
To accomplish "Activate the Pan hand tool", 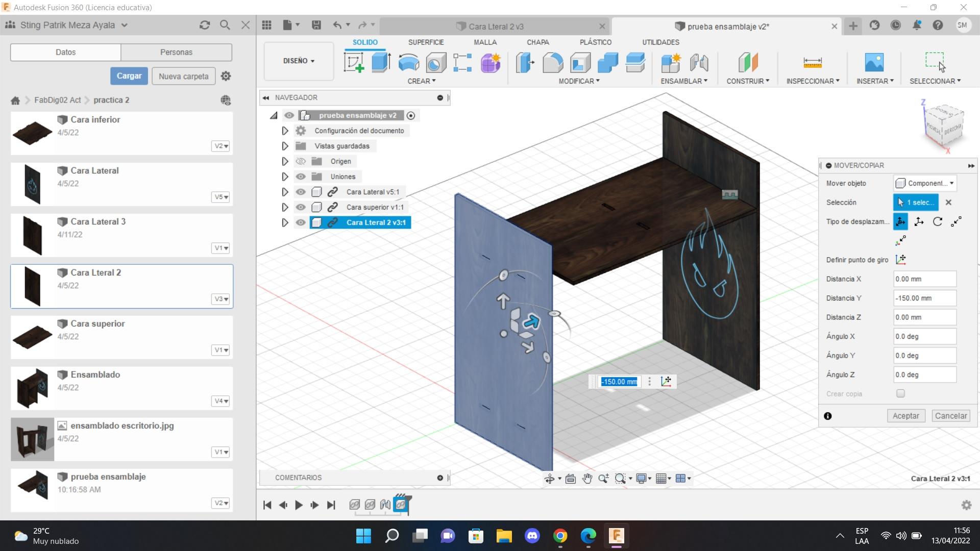I will (x=587, y=479).
